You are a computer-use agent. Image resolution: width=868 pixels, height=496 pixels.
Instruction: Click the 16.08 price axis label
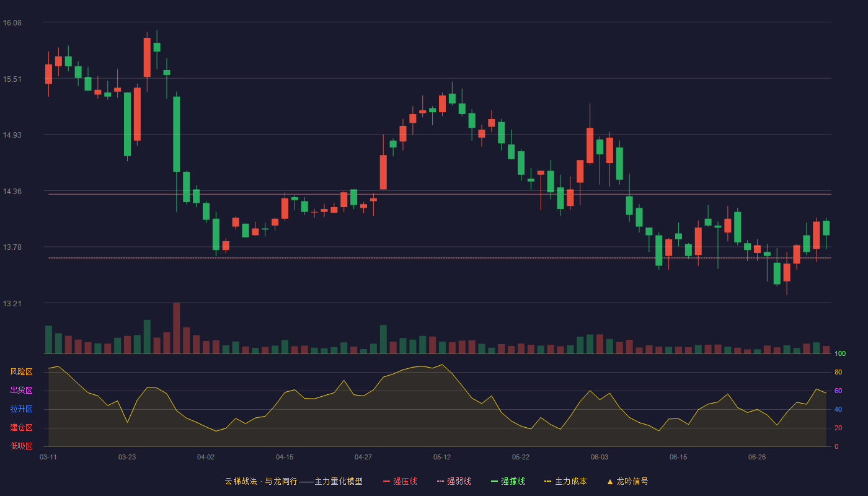(12, 23)
